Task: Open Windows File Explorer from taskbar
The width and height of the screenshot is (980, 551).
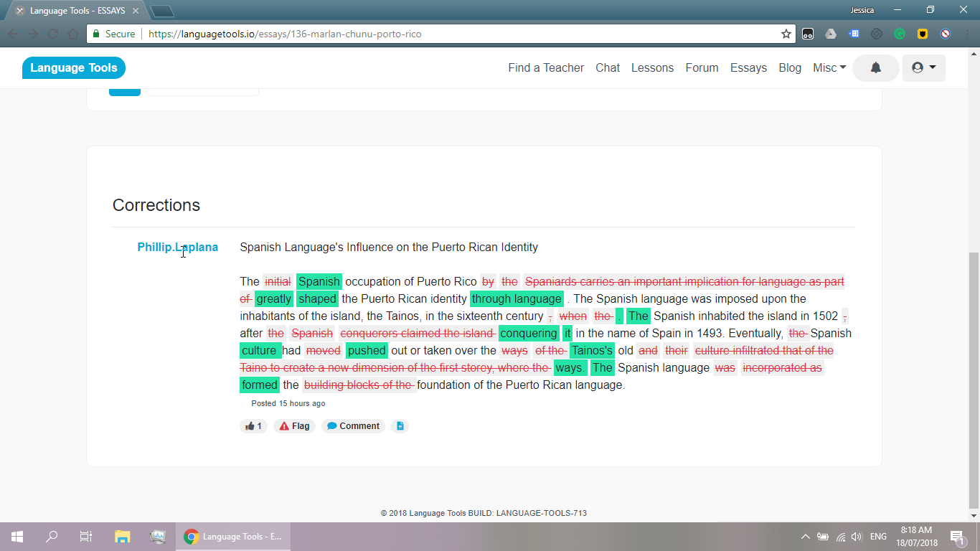Action: click(x=123, y=537)
